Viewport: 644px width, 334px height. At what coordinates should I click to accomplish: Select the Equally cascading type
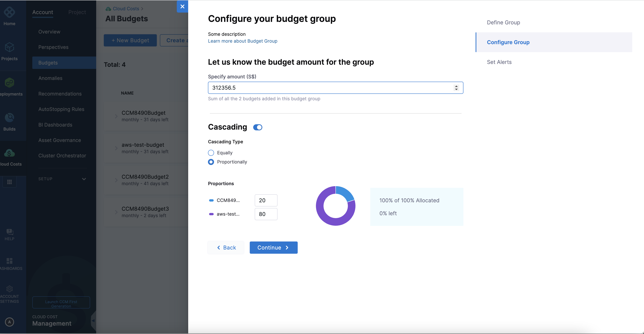211,153
